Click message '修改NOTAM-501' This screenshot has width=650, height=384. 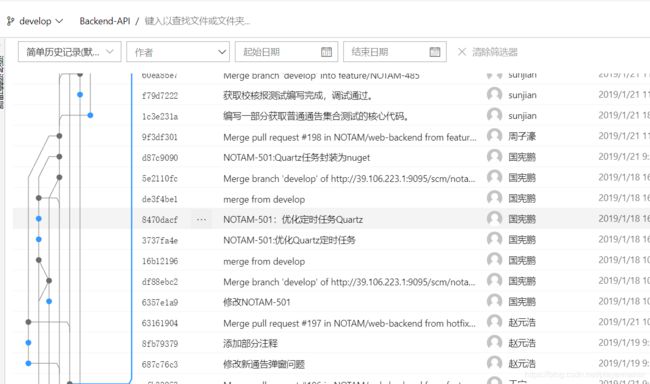257,302
